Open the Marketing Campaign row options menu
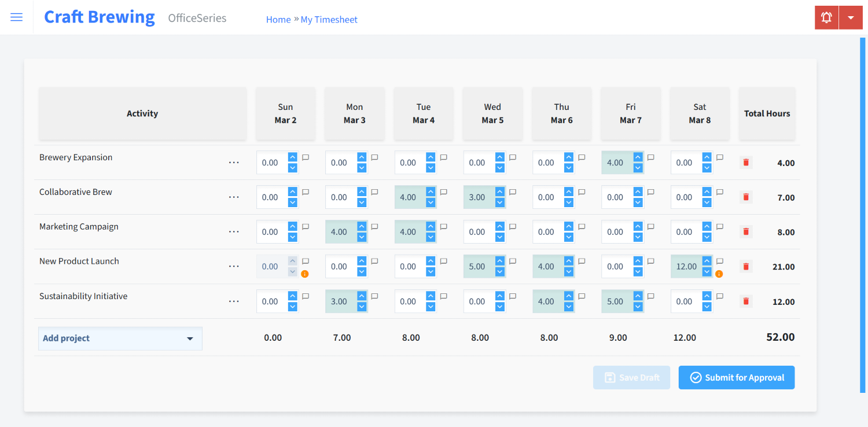 tap(234, 231)
